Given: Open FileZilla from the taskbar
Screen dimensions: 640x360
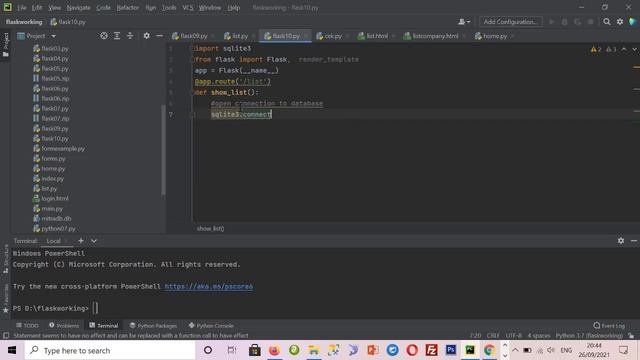Looking at the screenshot, I should 431,350.
